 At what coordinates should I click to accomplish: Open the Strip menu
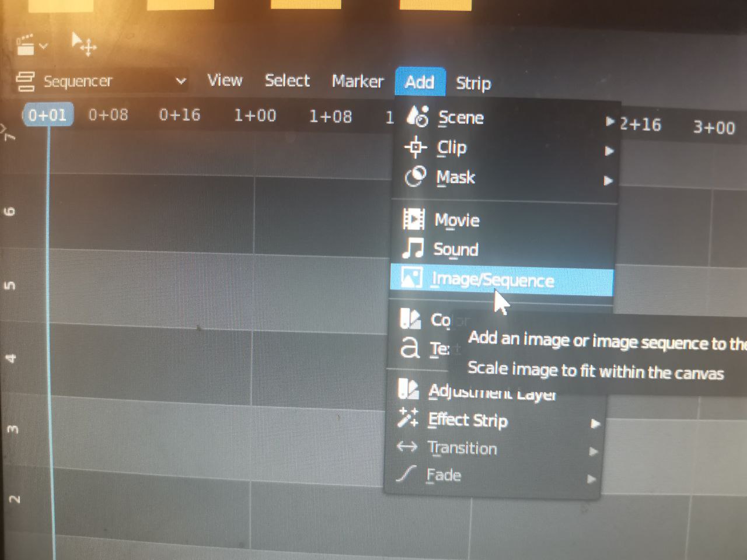pyautogui.click(x=473, y=83)
